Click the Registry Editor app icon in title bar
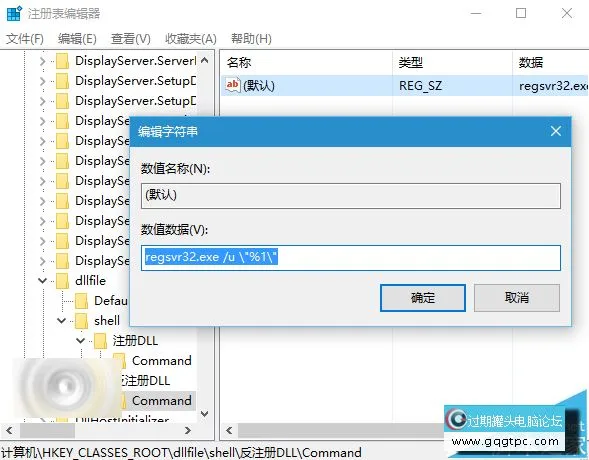589x460 pixels. tap(14, 14)
